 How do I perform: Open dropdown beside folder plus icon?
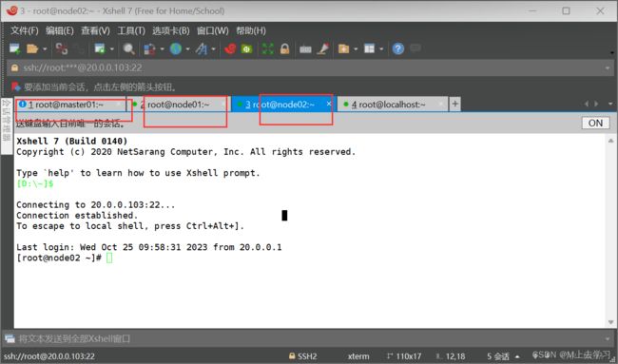tap(356, 48)
